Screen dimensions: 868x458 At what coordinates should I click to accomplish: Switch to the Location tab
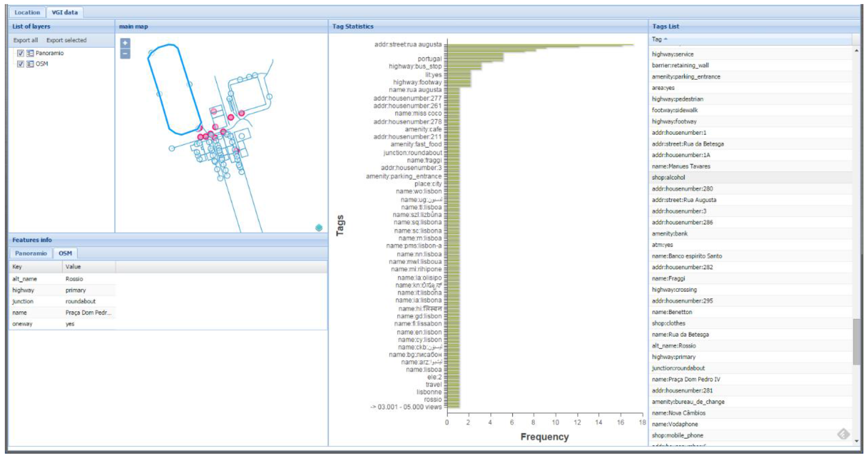point(27,12)
